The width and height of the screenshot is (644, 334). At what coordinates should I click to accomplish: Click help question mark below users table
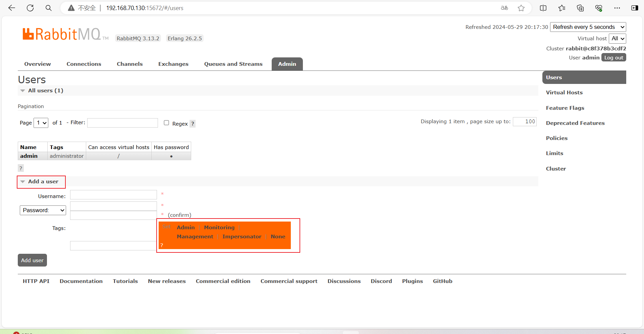[21, 168]
